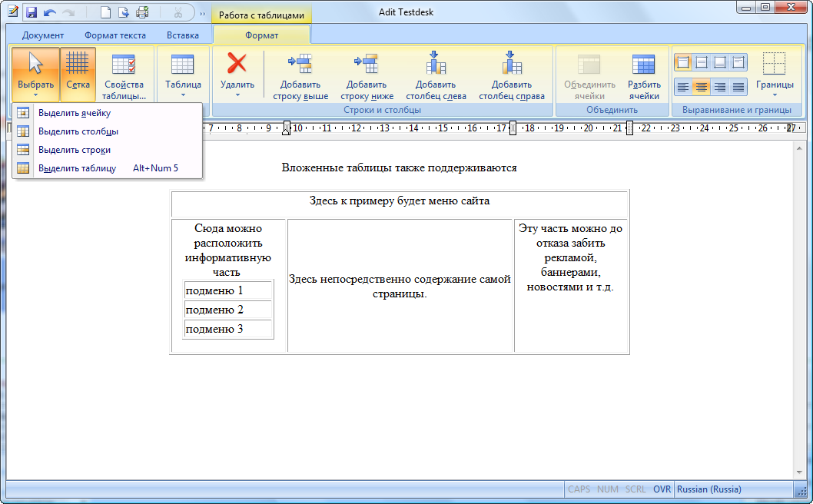
Task: Switch to the Документ tab
Action: pos(43,35)
